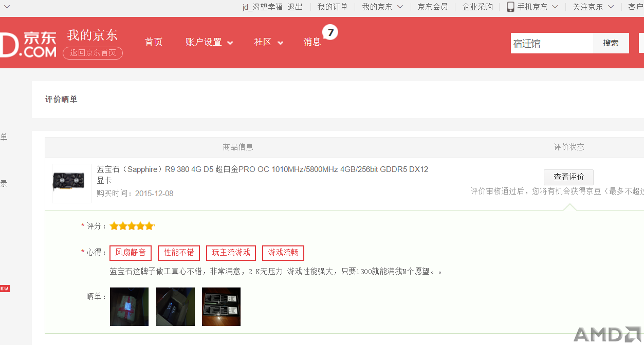Open 账户设置 menu
Viewport: 644px width, 345px height.
point(204,42)
